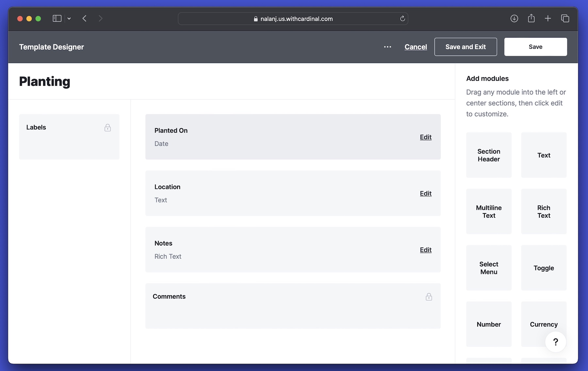Click the Notes field name
This screenshot has height=371, width=588.
coord(163,243)
